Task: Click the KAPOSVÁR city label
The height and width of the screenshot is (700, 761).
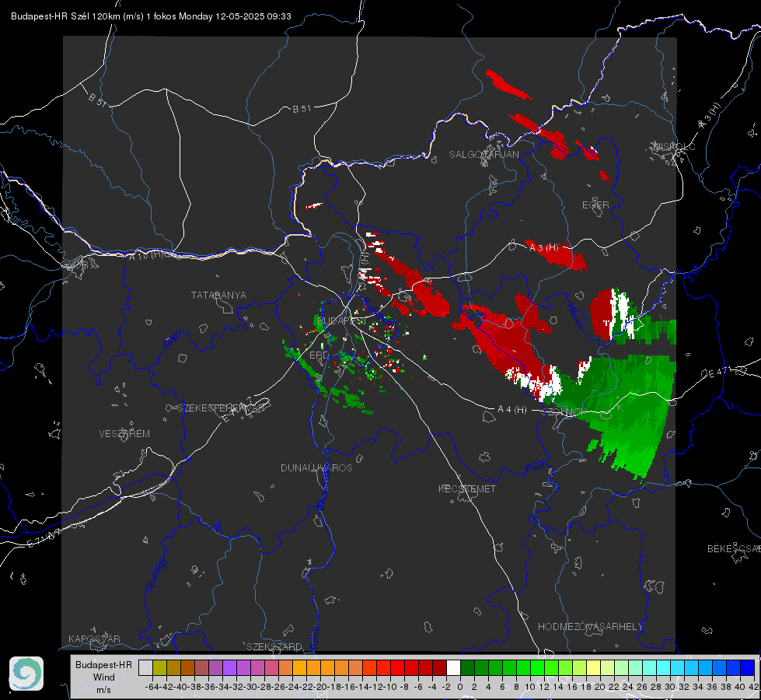Action: point(94,639)
